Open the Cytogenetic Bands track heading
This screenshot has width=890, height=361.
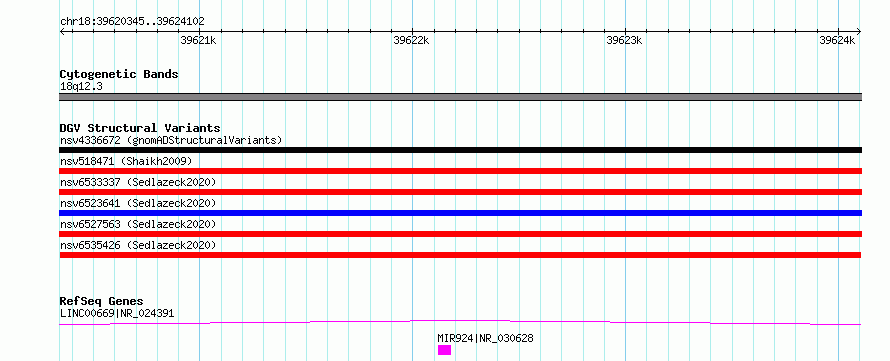coord(119,74)
